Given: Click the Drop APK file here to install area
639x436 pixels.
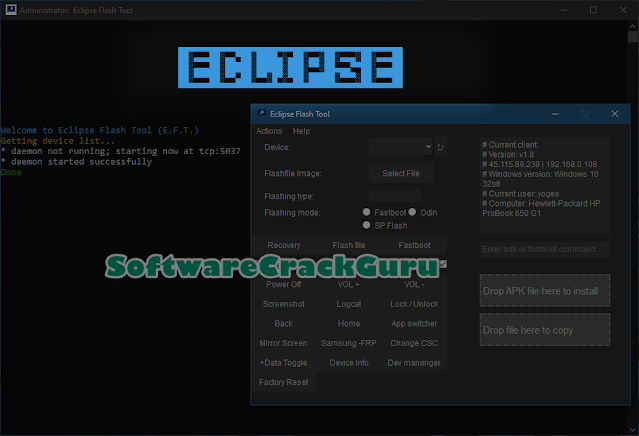Looking at the screenshot, I should pyautogui.click(x=545, y=291).
